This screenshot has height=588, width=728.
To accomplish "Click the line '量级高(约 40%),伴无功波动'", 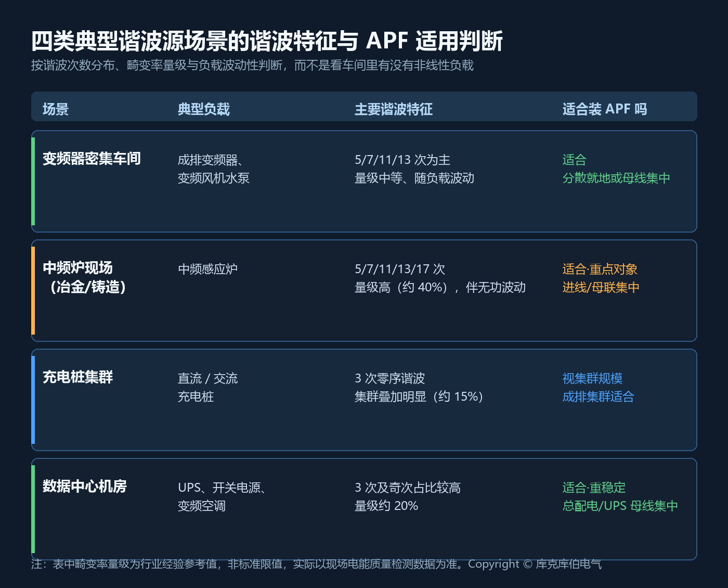I will pyautogui.click(x=440, y=287).
